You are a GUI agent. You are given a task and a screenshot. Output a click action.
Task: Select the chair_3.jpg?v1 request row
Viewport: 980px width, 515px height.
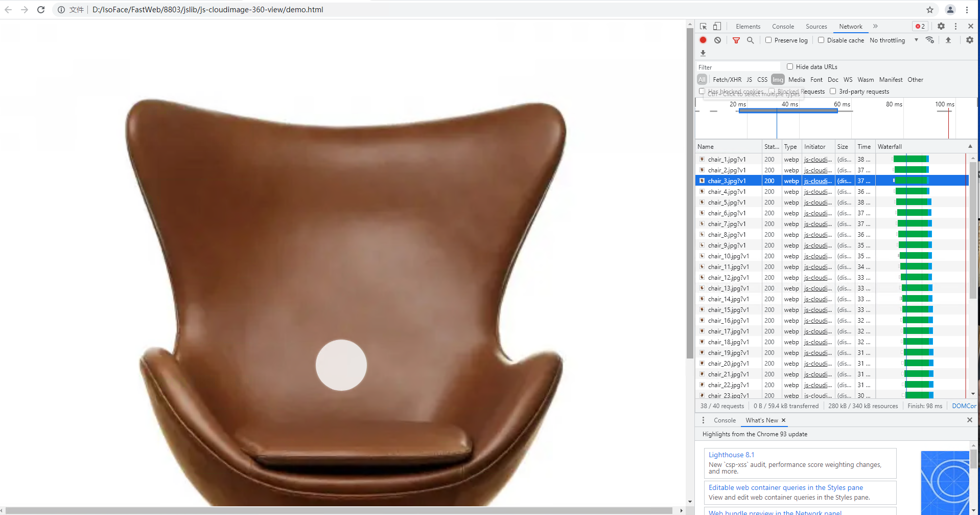[832, 181]
